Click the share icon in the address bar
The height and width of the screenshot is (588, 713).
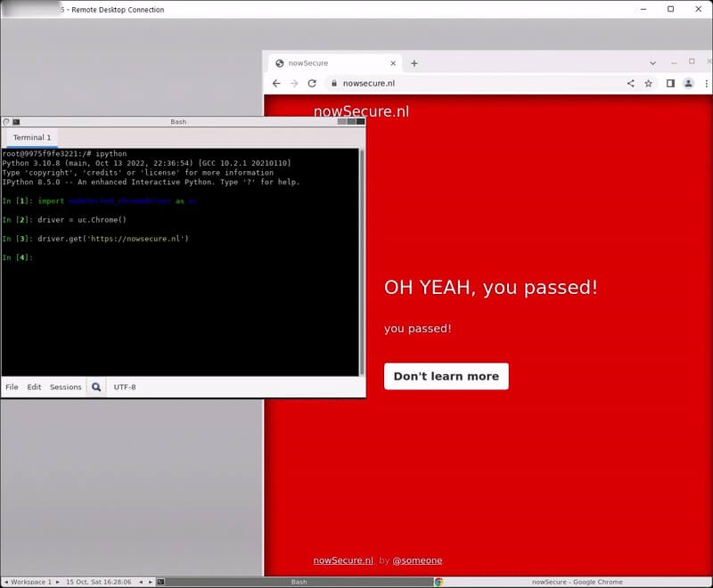coord(631,83)
